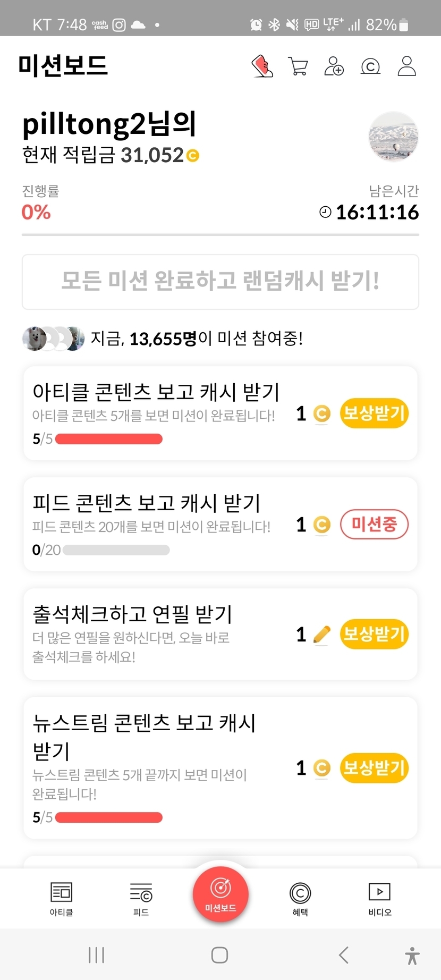Tap the participant avatars next to 13,655명
This screenshot has width=441, height=980.
pos(53,339)
